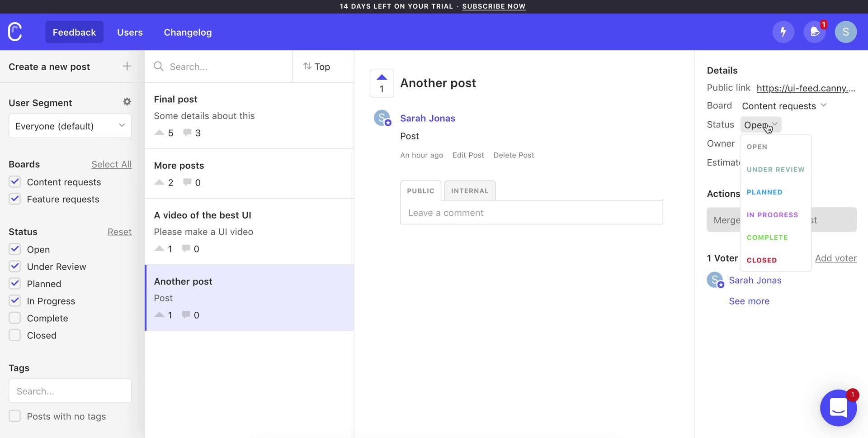Screen dimensions: 868x438
Task: Uncheck the Open status filter
Action: coord(14,249)
